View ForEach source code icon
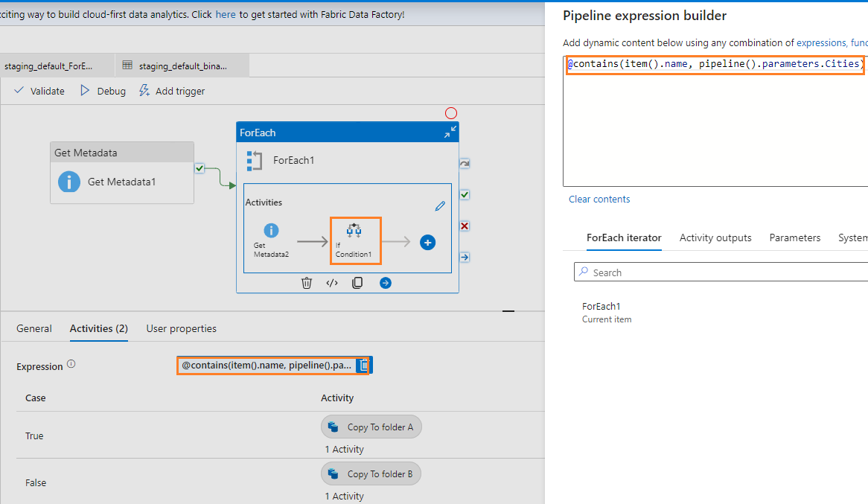The image size is (868, 504). tap(331, 283)
